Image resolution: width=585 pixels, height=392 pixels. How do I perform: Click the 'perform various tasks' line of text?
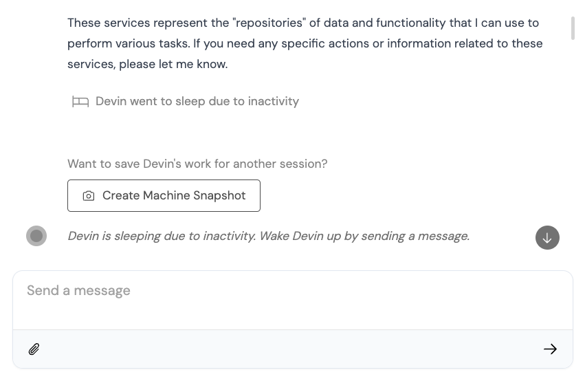coord(305,43)
